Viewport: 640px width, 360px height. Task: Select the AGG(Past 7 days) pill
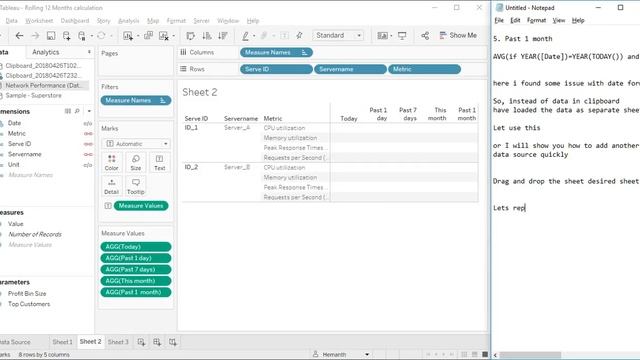[136, 269]
